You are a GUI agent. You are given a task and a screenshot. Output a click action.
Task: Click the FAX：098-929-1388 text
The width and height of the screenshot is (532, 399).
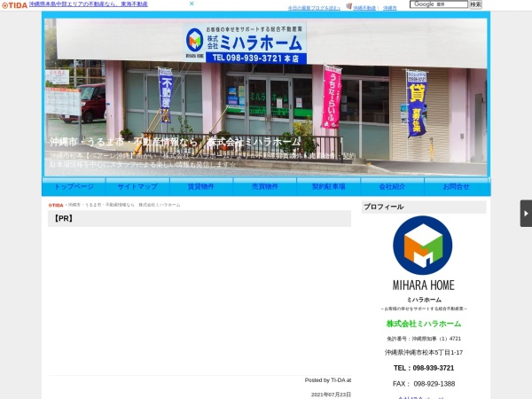(424, 384)
